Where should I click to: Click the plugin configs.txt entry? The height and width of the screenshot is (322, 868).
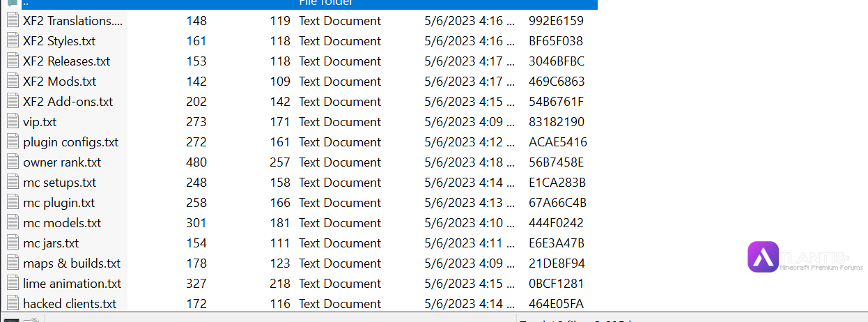[70, 142]
